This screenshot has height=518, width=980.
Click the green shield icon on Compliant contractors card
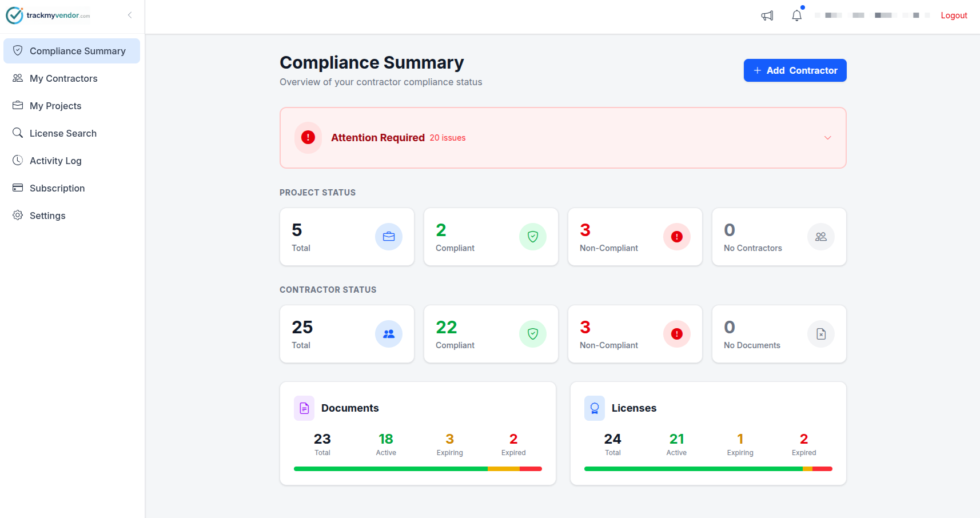(x=532, y=334)
